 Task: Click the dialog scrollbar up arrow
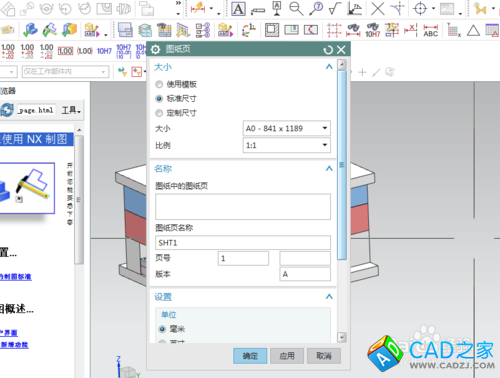click(x=342, y=64)
